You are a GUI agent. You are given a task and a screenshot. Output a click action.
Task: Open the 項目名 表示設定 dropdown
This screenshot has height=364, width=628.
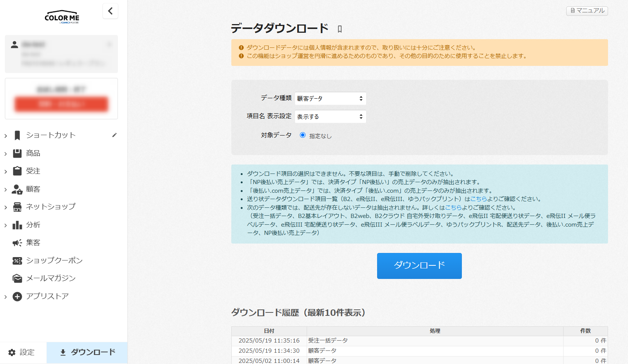tap(330, 117)
